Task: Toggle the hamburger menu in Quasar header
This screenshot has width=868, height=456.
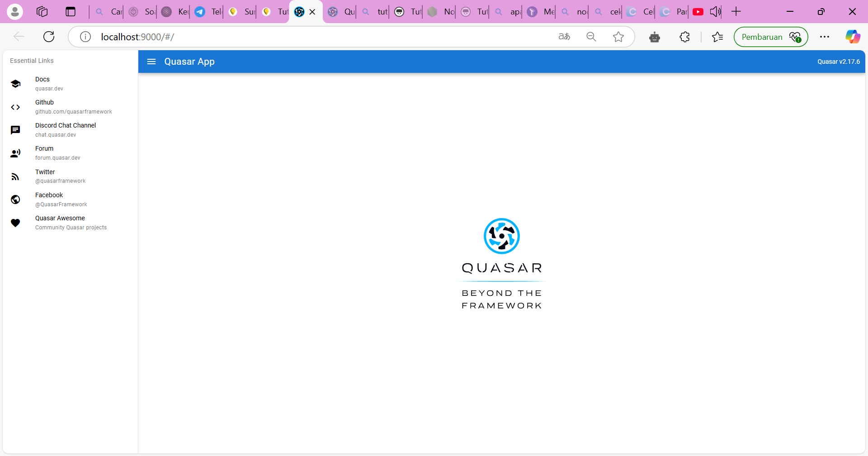Action: (x=151, y=62)
